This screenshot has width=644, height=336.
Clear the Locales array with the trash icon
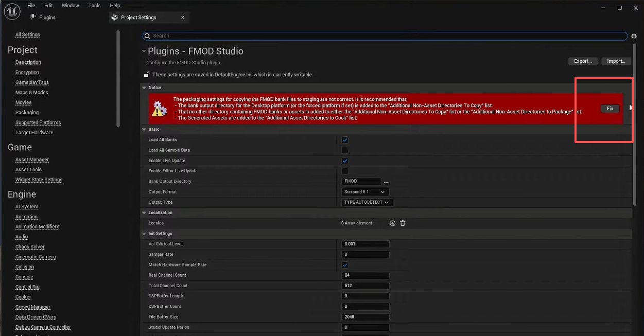click(x=403, y=223)
